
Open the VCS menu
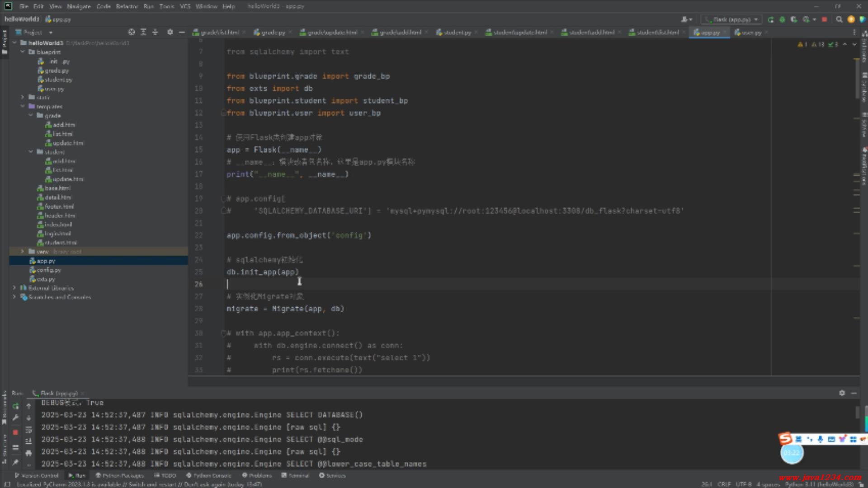point(185,6)
